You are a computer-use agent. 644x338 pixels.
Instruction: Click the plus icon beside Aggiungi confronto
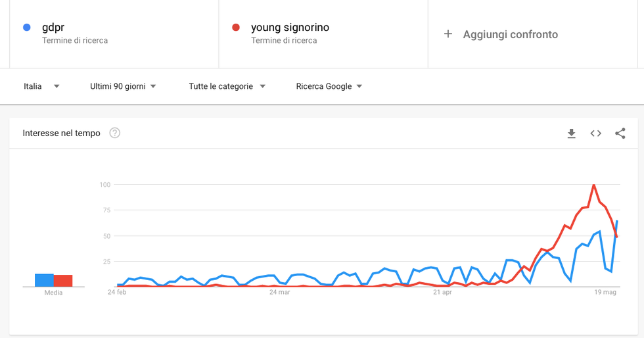point(448,34)
